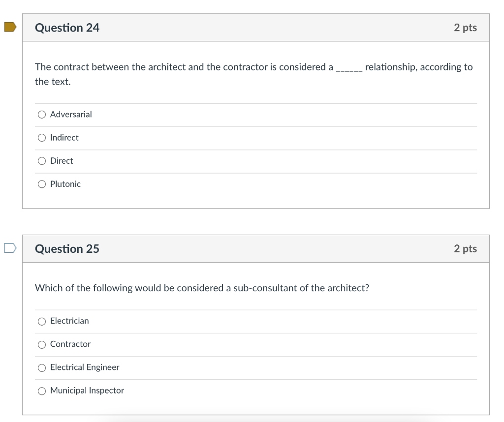Choose Direct as the answer
This screenshot has width=504, height=422.
[x=42, y=160]
